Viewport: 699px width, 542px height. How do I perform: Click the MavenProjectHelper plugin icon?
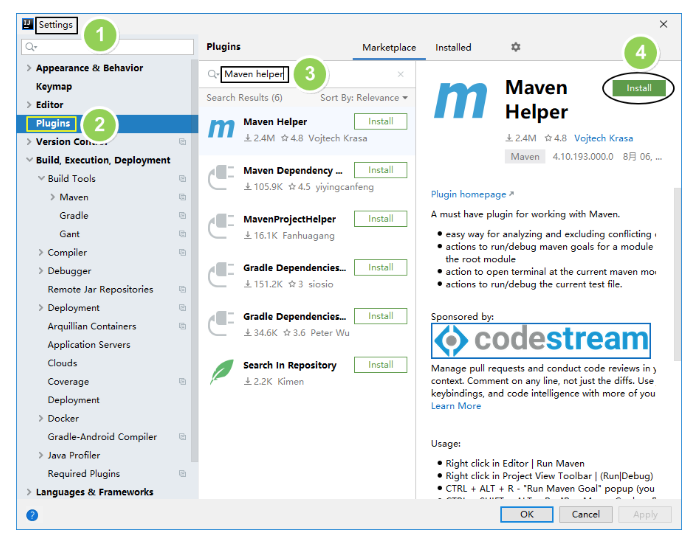pyautogui.click(x=220, y=227)
